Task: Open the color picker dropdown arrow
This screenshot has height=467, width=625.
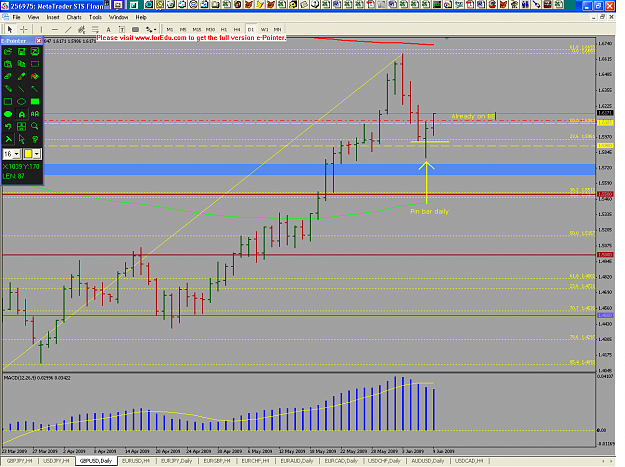Action: pyautogui.click(x=37, y=154)
